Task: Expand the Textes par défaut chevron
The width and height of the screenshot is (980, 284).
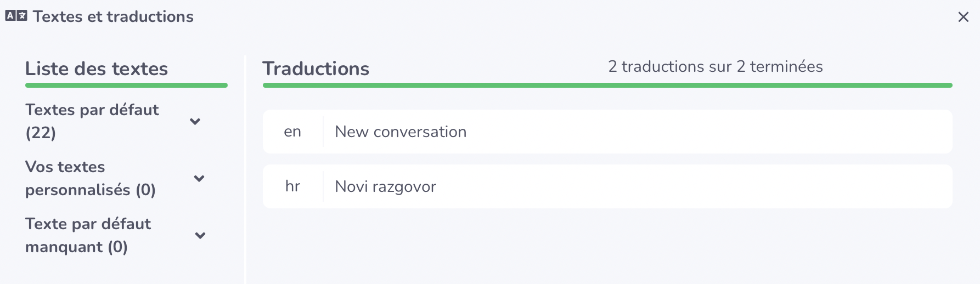Action: coord(195,121)
